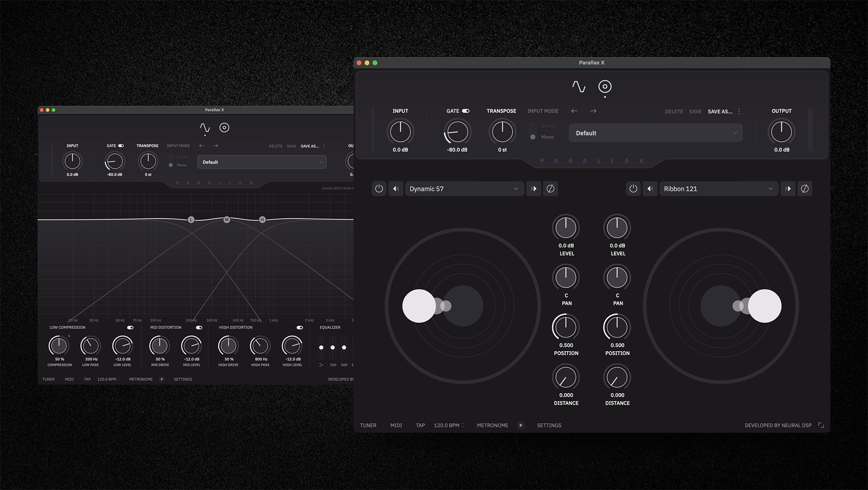The image size is (868, 490).
Task: Invert phase on the Ribbon 121 channel
Action: [x=805, y=188]
